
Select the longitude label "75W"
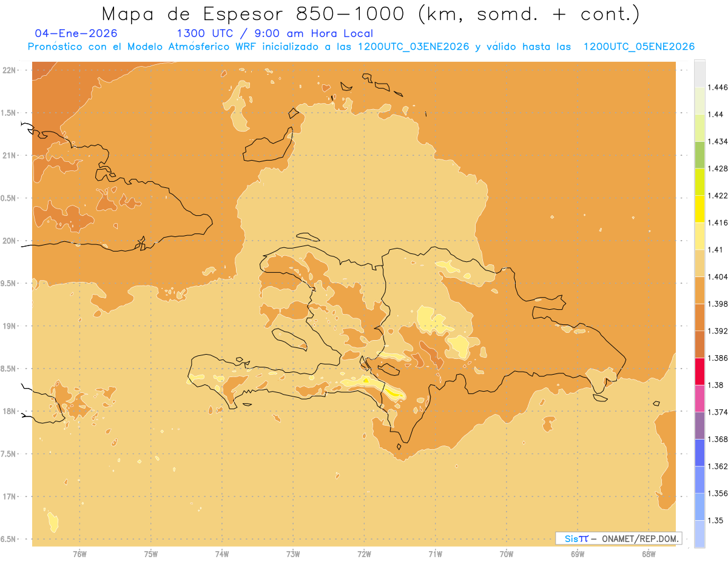150,554
